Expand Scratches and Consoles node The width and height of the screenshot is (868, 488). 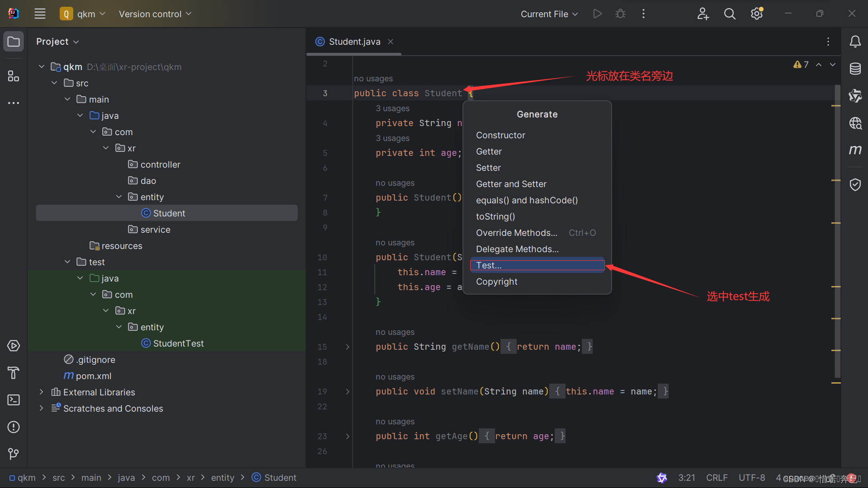pyautogui.click(x=42, y=408)
